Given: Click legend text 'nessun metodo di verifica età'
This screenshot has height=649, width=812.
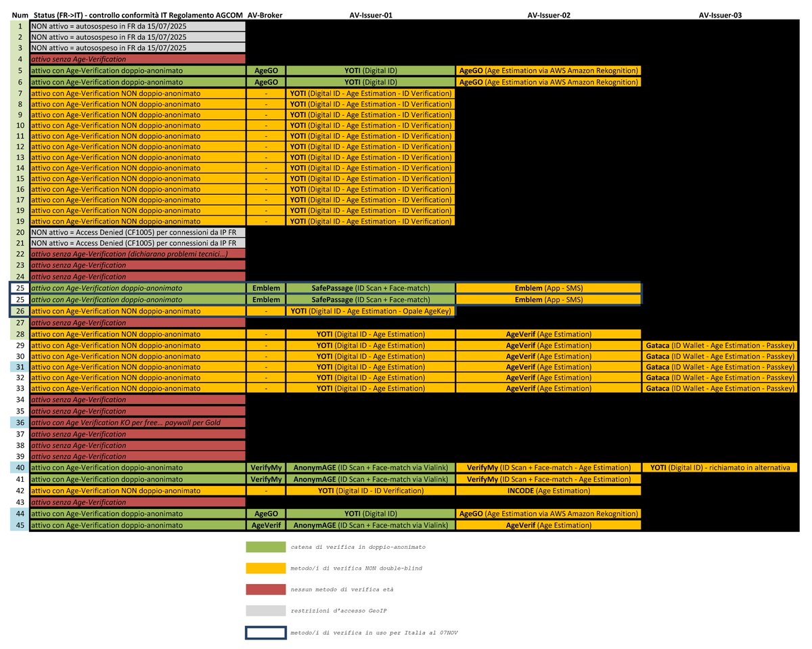Looking at the screenshot, I should (x=342, y=589).
